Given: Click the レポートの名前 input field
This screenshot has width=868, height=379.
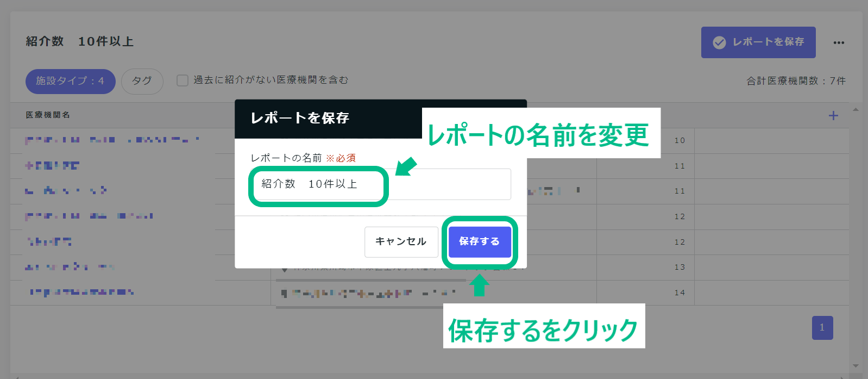Looking at the screenshot, I should (x=380, y=184).
